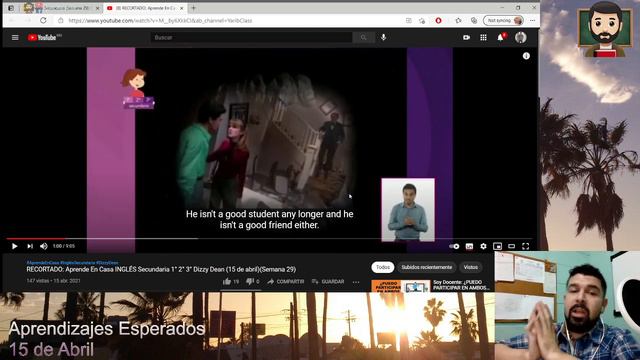The height and width of the screenshot is (360, 640).
Task: Open the tab actions menu icon
Action: 11,8
